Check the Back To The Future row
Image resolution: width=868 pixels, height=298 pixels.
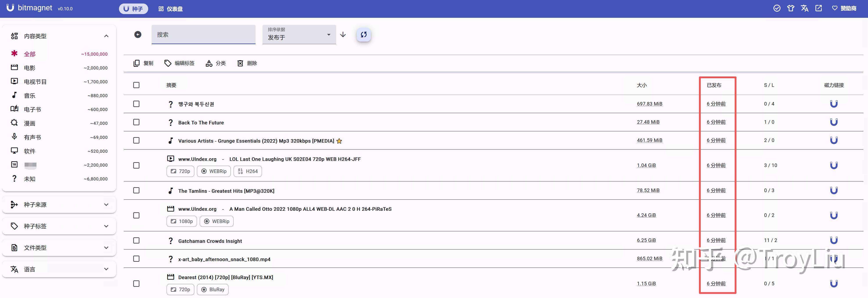point(136,122)
